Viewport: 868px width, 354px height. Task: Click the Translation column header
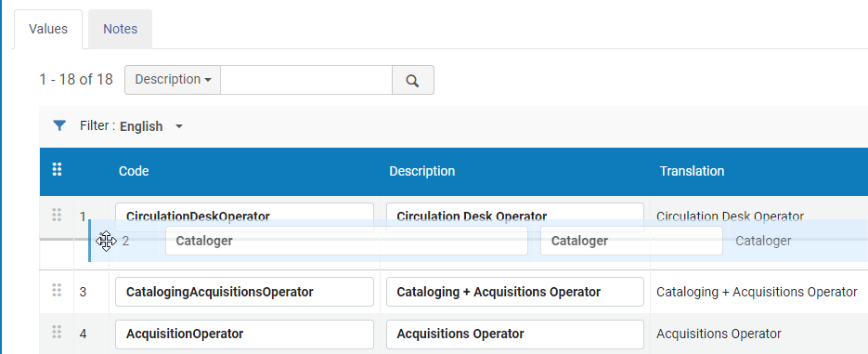point(692,171)
